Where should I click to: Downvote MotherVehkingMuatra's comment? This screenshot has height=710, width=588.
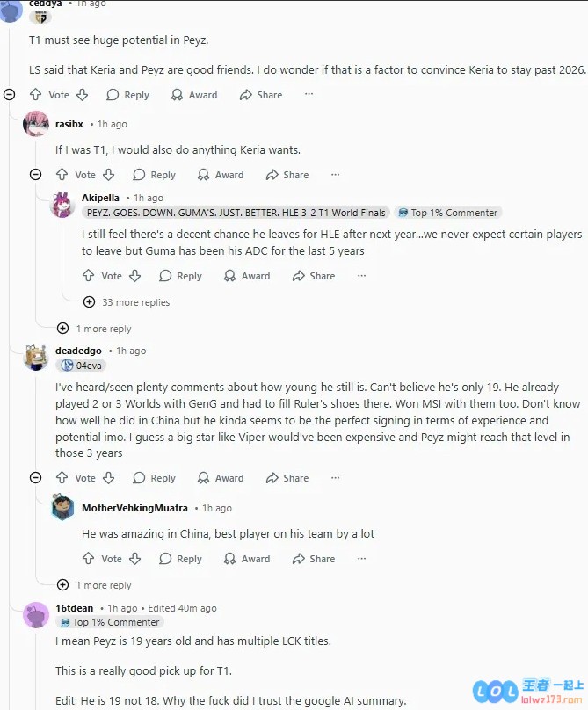click(x=135, y=559)
